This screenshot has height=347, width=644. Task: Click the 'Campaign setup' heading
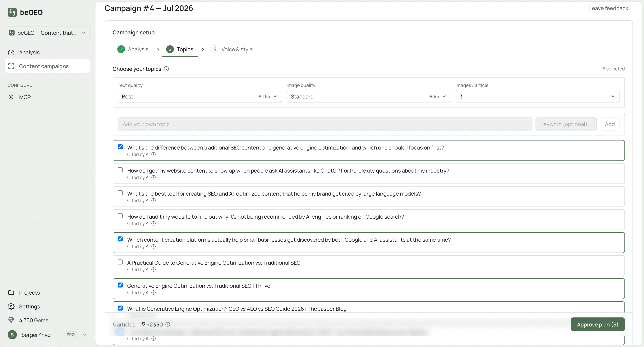(x=134, y=33)
